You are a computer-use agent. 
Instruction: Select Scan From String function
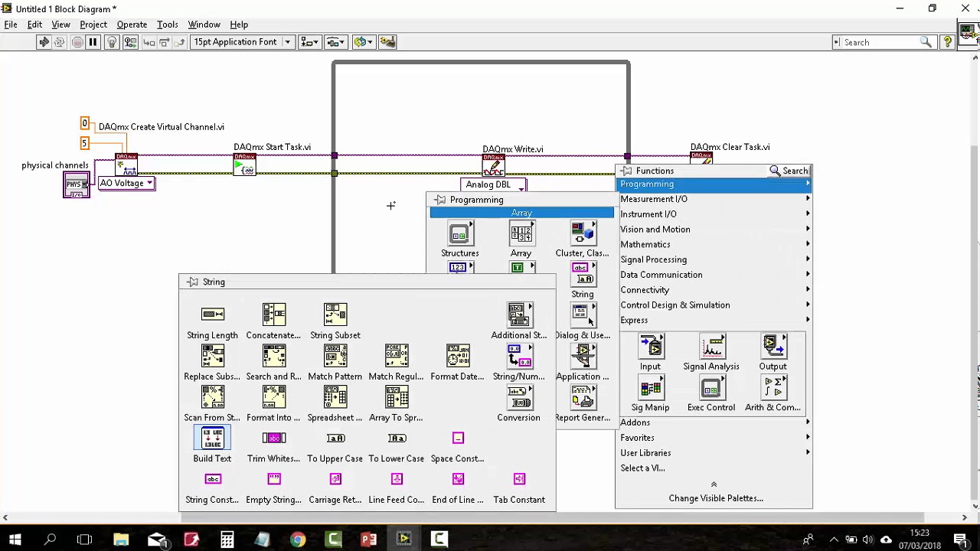click(212, 396)
